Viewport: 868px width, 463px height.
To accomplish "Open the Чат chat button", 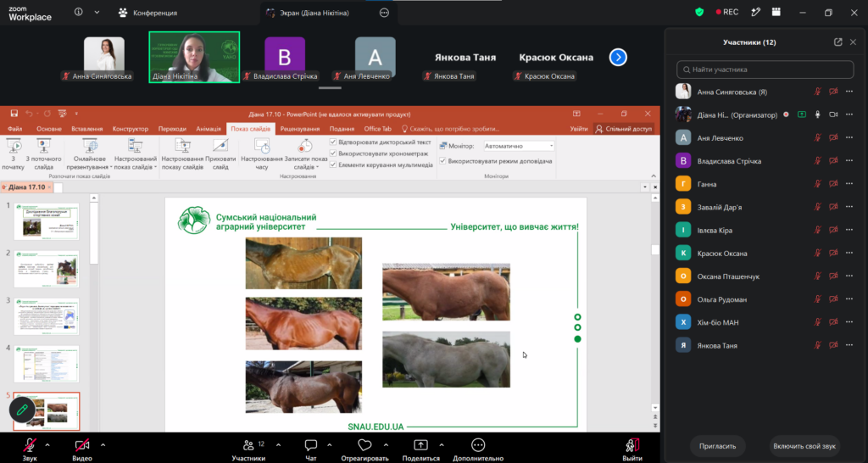I will click(x=311, y=449).
